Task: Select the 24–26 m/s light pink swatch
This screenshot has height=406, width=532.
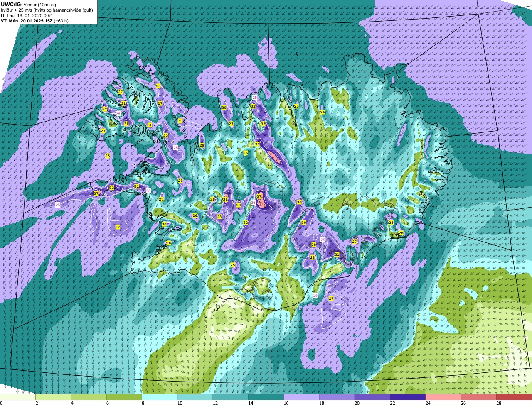Action: tap(443, 397)
